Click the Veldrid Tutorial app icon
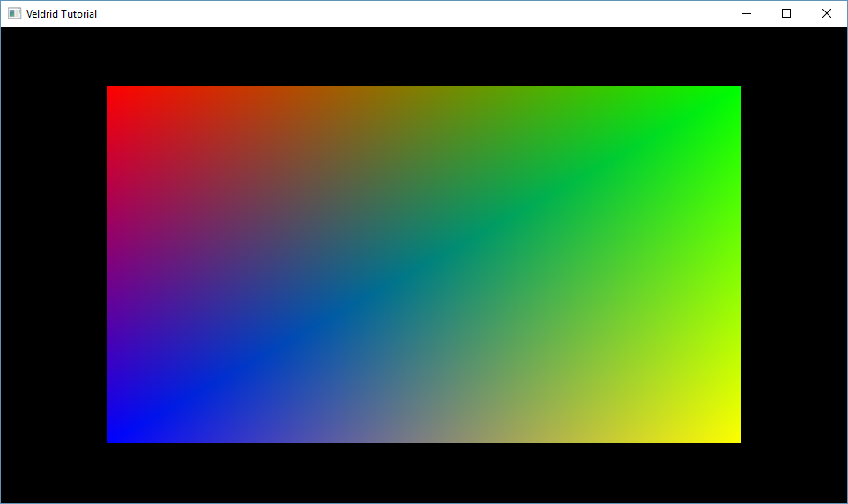This screenshot has width=848, height=504. coord(15,13)
